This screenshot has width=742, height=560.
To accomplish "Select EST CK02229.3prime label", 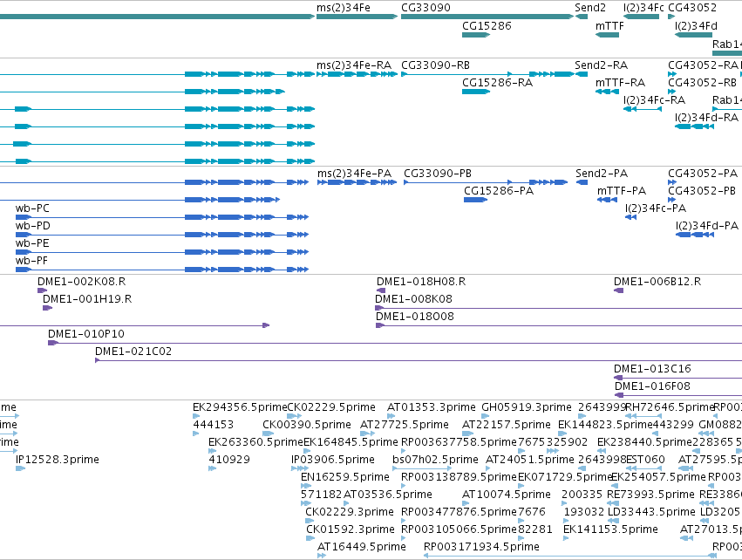I will tap(350, 512).
